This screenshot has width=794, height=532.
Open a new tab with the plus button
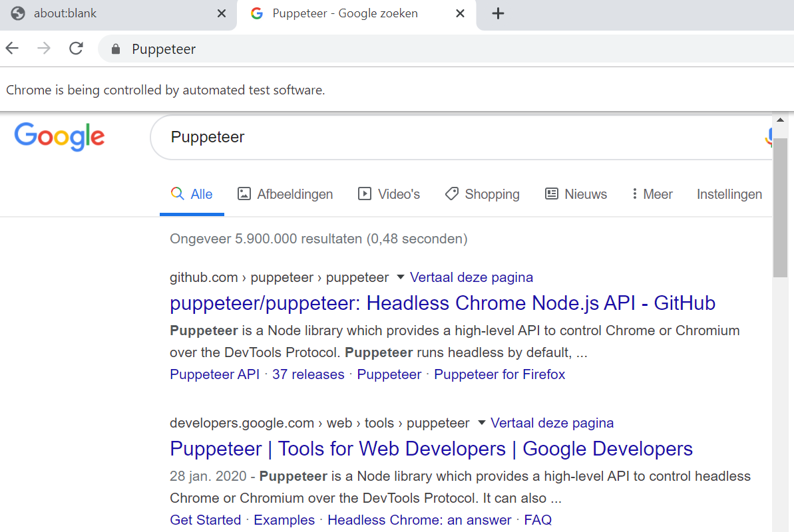click(x=498, y=14)
